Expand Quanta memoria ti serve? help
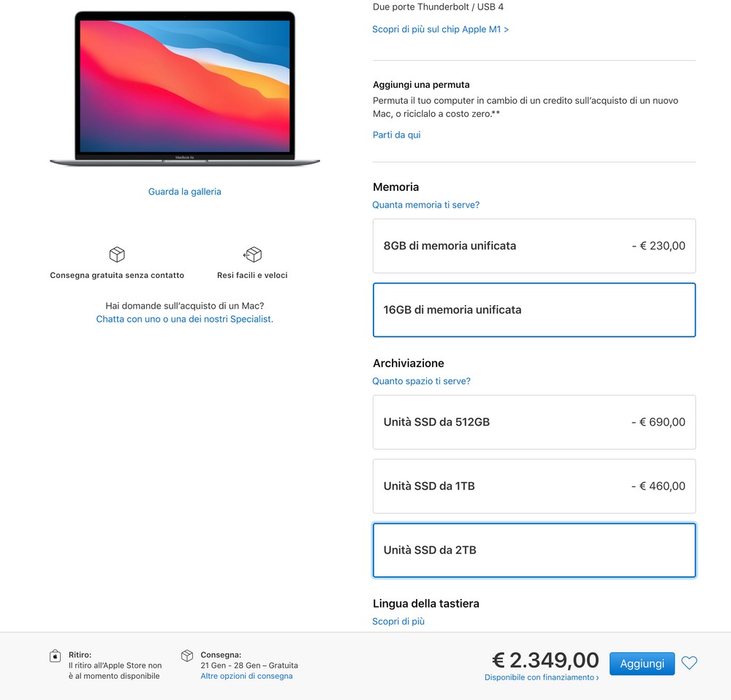Screen dimensions: 731x700 pyautogui.click(x=425, y=205)
